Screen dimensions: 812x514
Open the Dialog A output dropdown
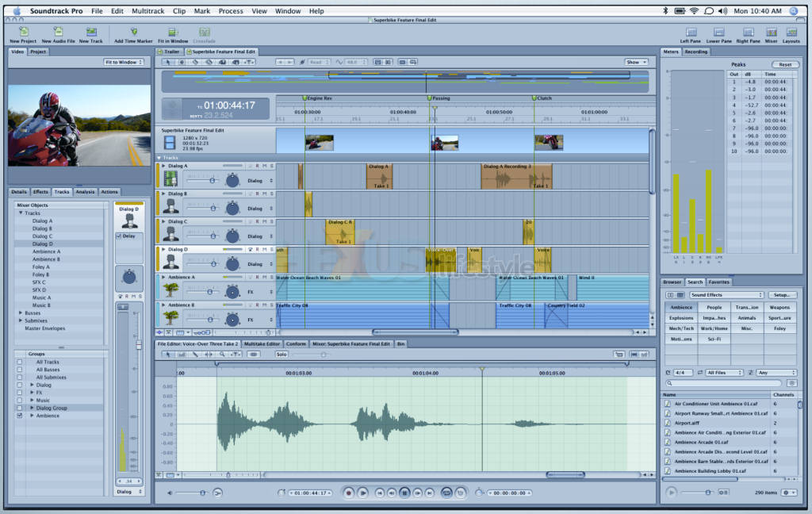260,181
